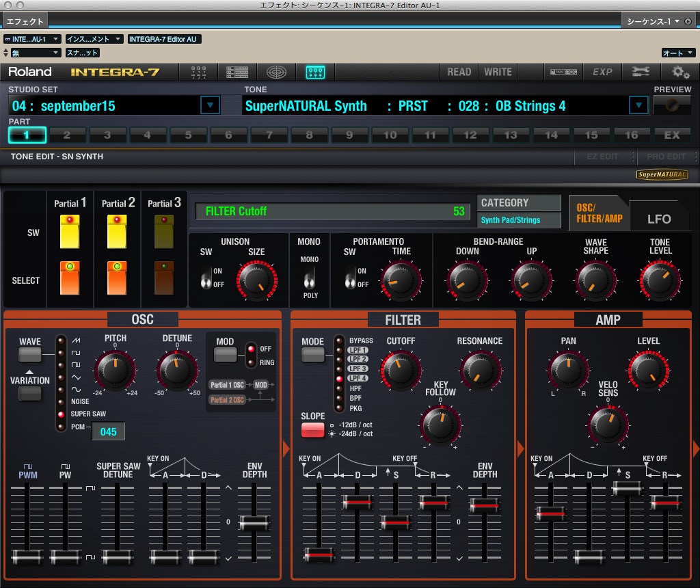Switch to the LFO tab
Screen dimensions: 700x588
click(659, 219)
